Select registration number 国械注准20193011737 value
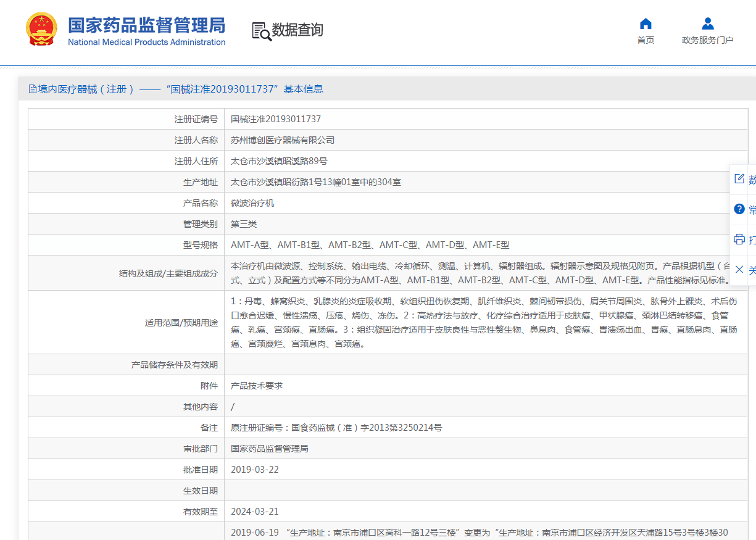Screen dimensions: 756x540 point(276,119)
